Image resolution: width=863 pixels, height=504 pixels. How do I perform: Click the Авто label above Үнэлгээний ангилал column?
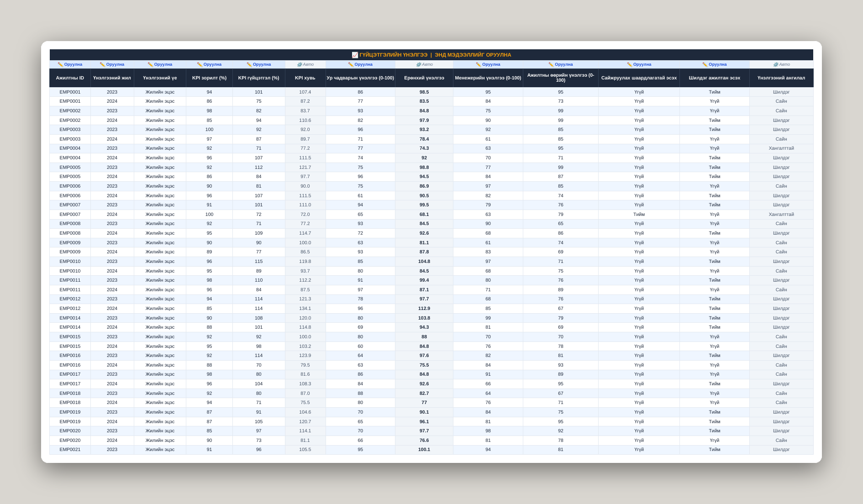tap(784, 65)
